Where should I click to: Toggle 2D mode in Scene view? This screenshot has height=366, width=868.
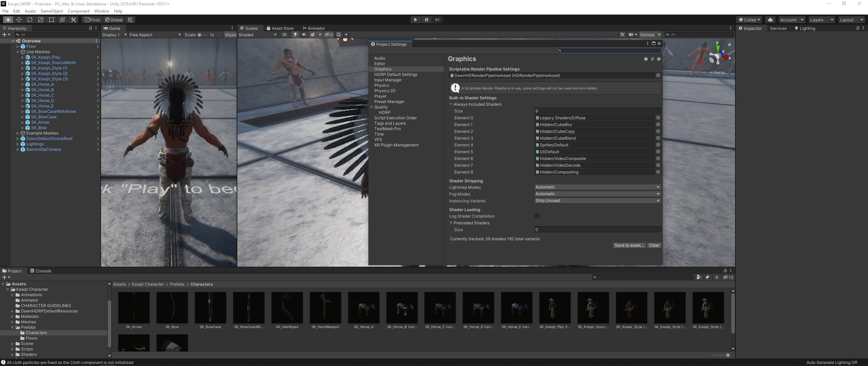pos(284,35)
